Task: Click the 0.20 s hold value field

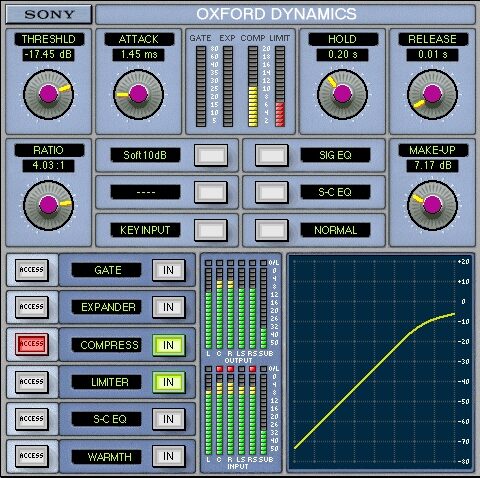Action: [x=342, y=55]
